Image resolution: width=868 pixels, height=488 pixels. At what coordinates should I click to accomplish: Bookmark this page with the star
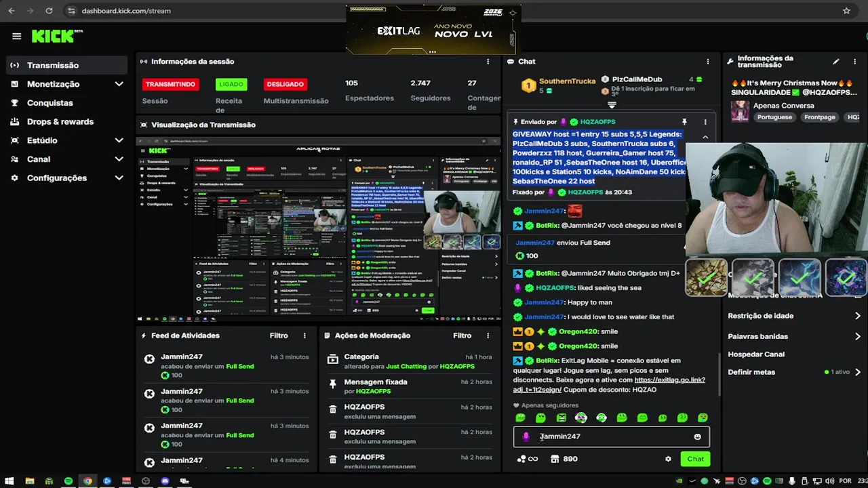[x=846, y=11]
